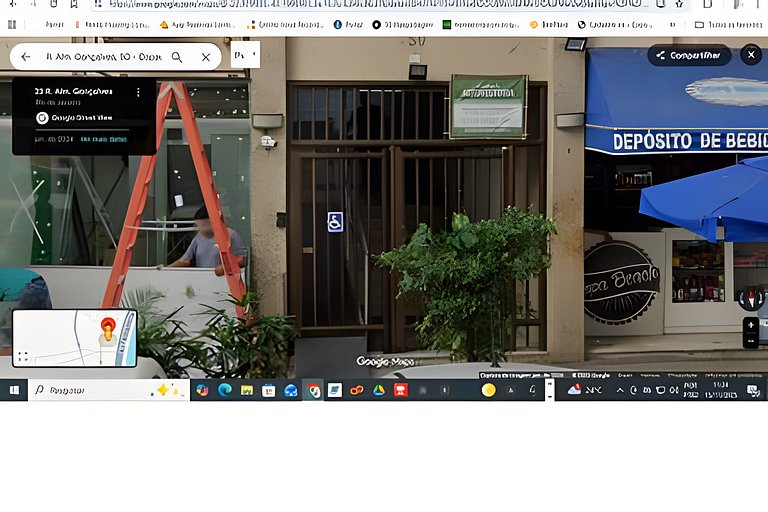
Task: Expand the minimap using the corner icon
Action: [x=23, y=356]
